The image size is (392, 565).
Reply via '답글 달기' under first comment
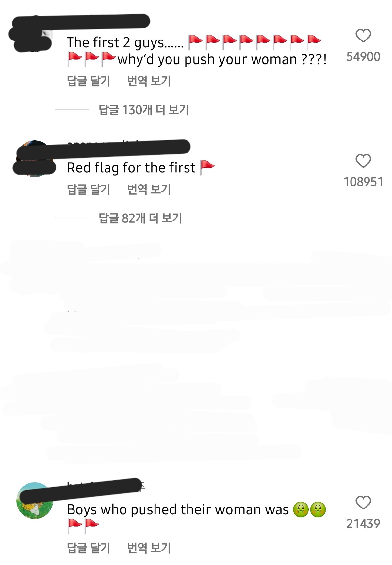tap(89, 81)
